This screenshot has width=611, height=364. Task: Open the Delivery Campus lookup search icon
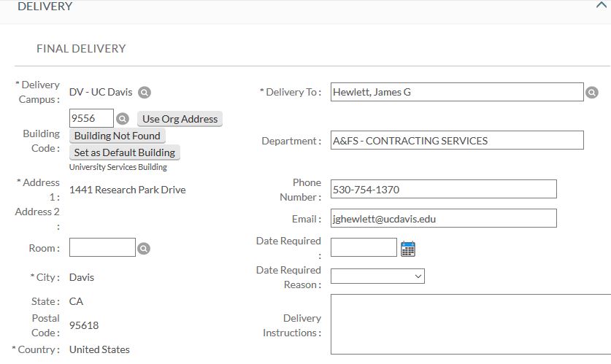145,92
